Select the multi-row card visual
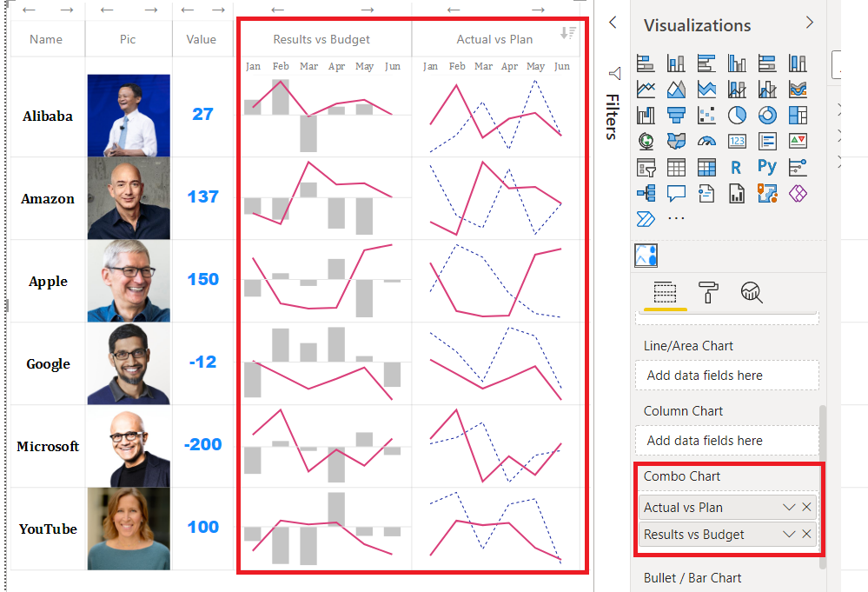This screenshot has width=868, height=592. [767, 141]
